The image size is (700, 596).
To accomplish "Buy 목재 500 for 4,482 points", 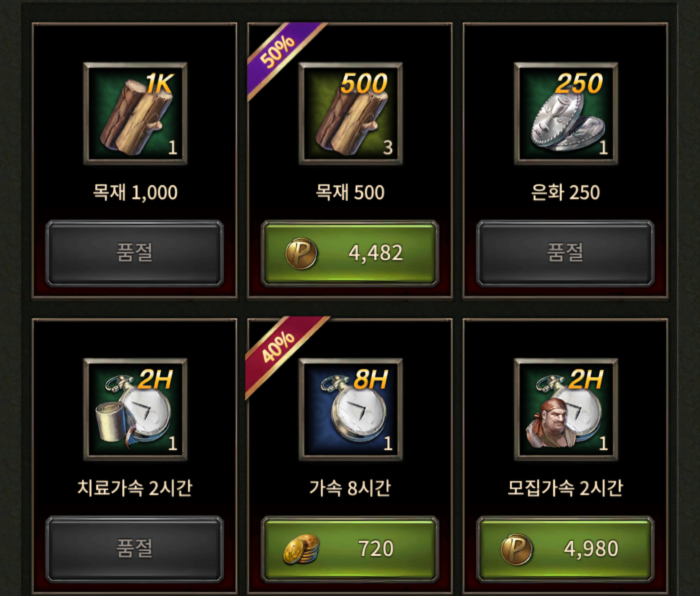I will (x=350, y=253).
